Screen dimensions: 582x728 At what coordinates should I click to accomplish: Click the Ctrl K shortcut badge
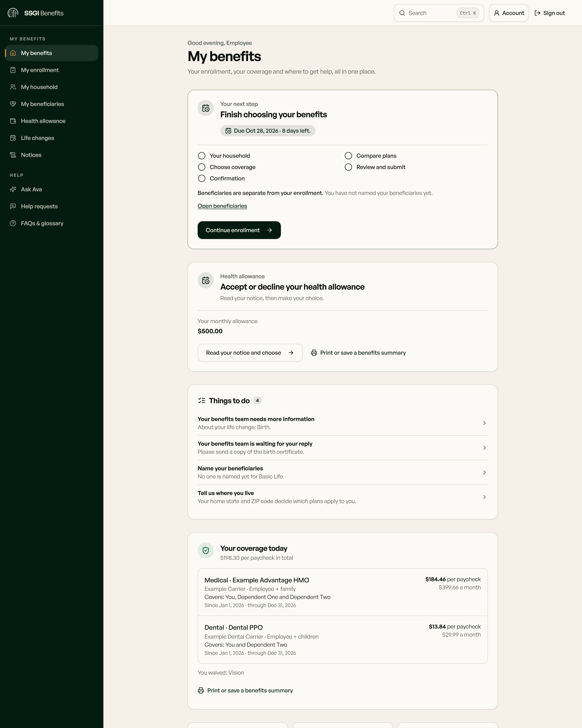468,13
